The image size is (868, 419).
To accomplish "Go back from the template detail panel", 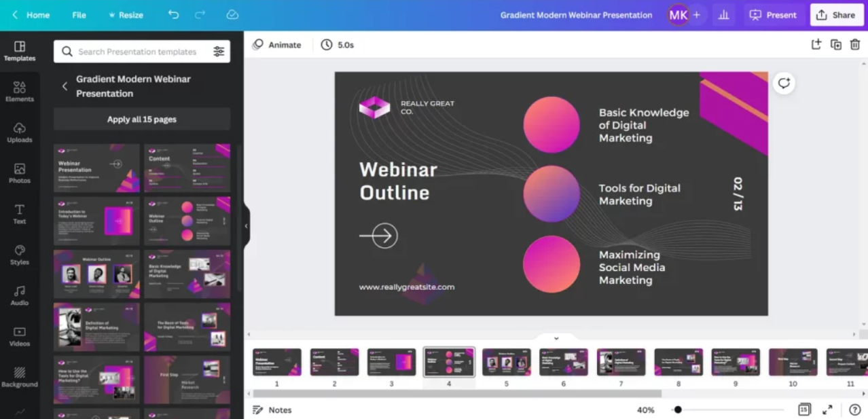I will (65, 86).
